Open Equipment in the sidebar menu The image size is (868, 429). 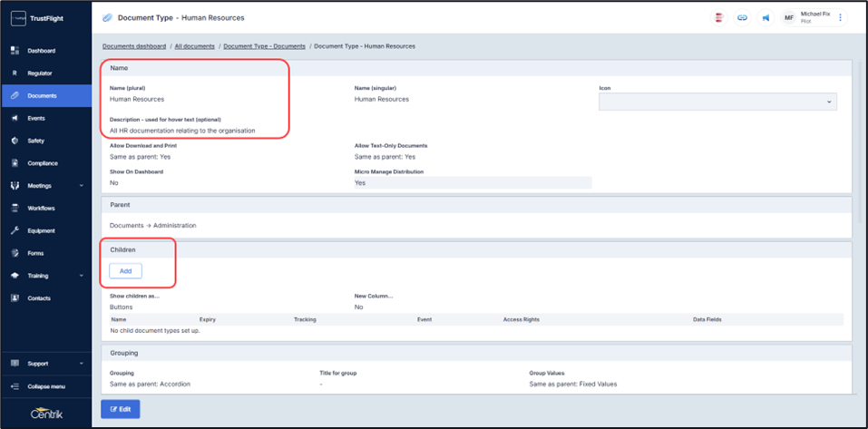pyautogui.click(x=42, y=231)
